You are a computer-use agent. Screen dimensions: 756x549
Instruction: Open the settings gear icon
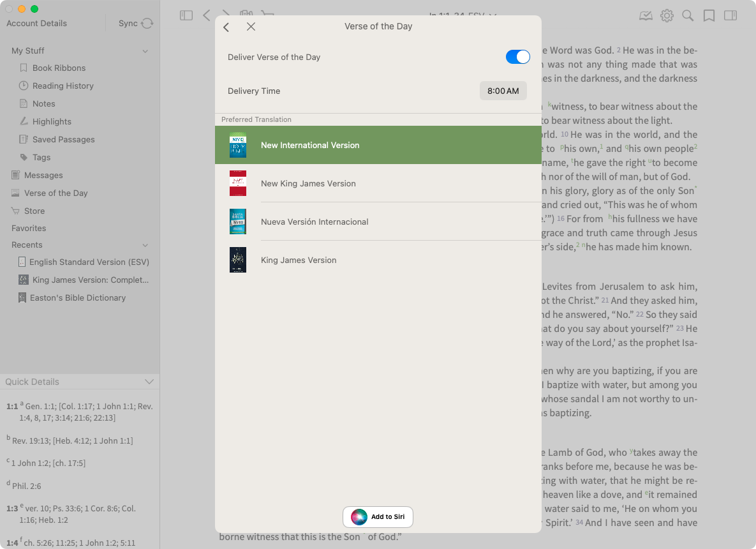click(667, 15)
